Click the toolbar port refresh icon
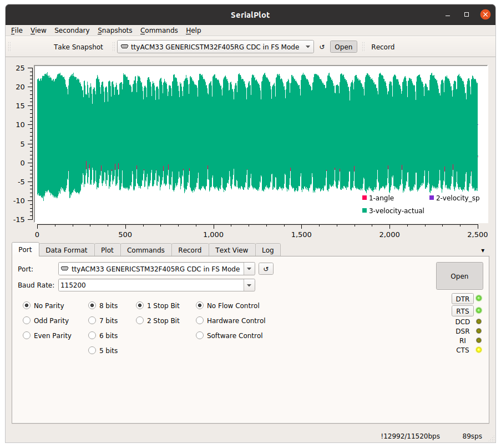The image size is (501, 448). click(x=322, y=47)
